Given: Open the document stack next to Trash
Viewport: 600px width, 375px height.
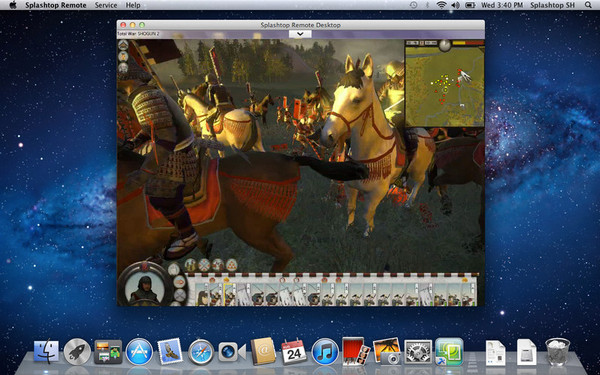Looking at the screenshot, I should (527, 352).
